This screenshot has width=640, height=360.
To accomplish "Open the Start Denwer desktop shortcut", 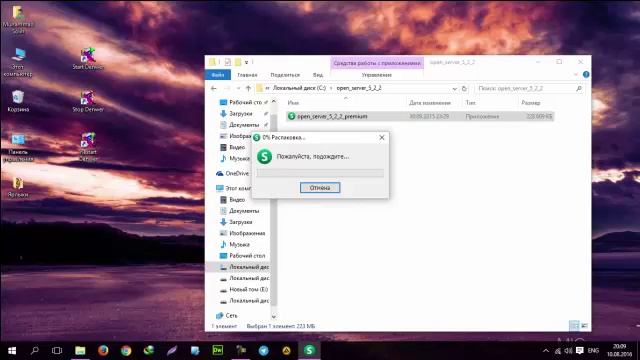I will pyautogui.click(x=87, y=58).
